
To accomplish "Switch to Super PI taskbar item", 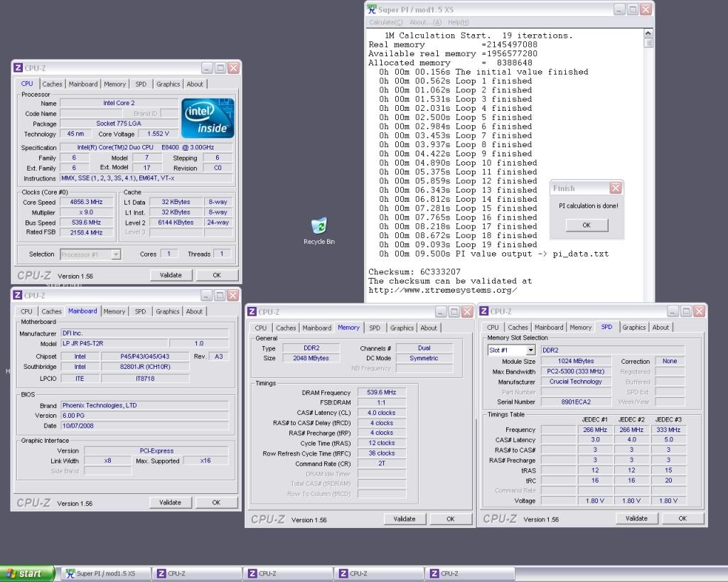I will point(105,573).
